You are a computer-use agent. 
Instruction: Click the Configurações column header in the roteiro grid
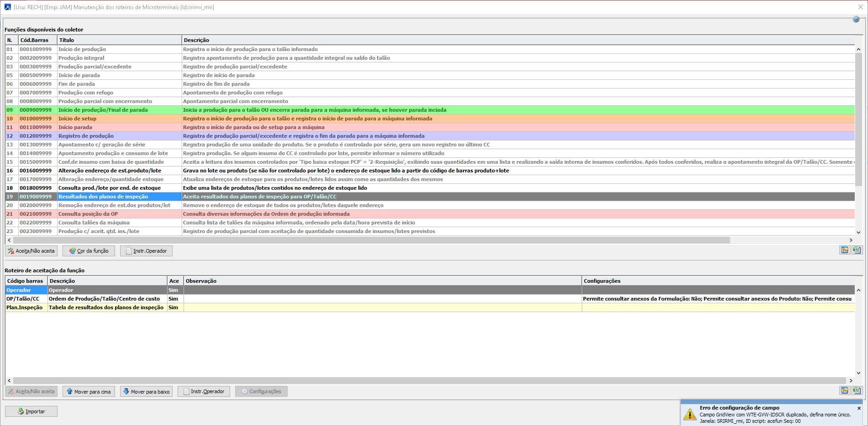point(718,281)
